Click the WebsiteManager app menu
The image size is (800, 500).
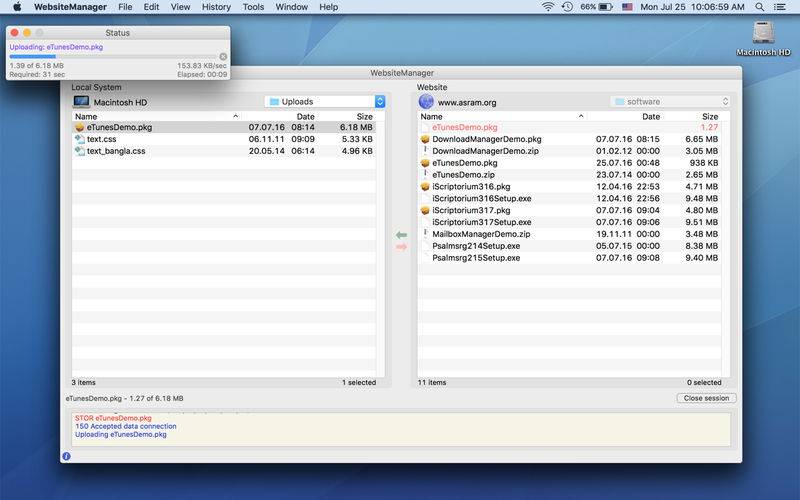70,7
